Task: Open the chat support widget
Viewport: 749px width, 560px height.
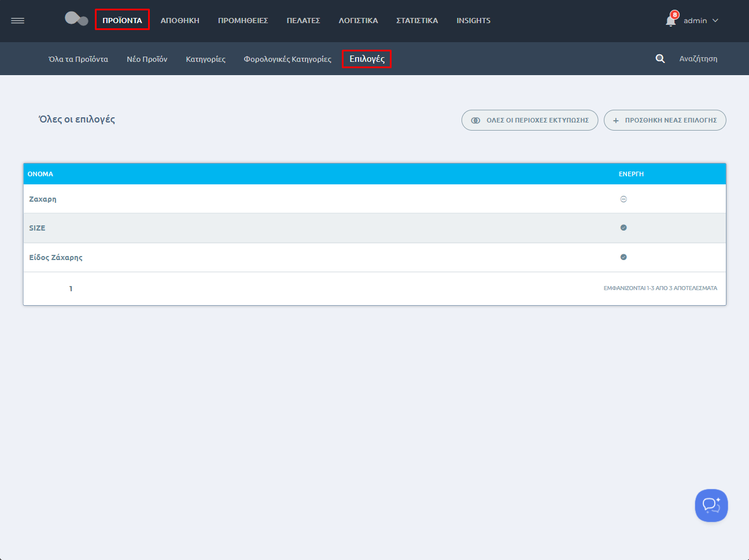Action: tap(711, 506)
